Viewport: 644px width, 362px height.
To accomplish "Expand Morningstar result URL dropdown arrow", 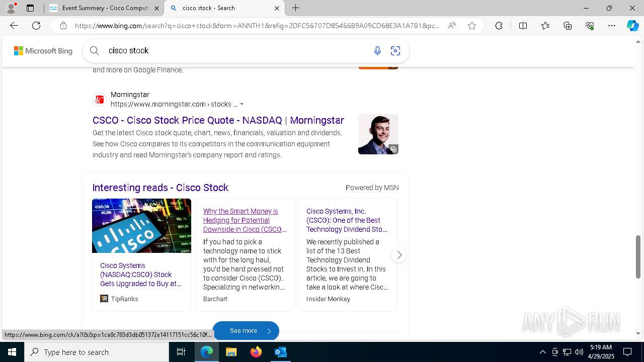I will [x=242, y=104].
